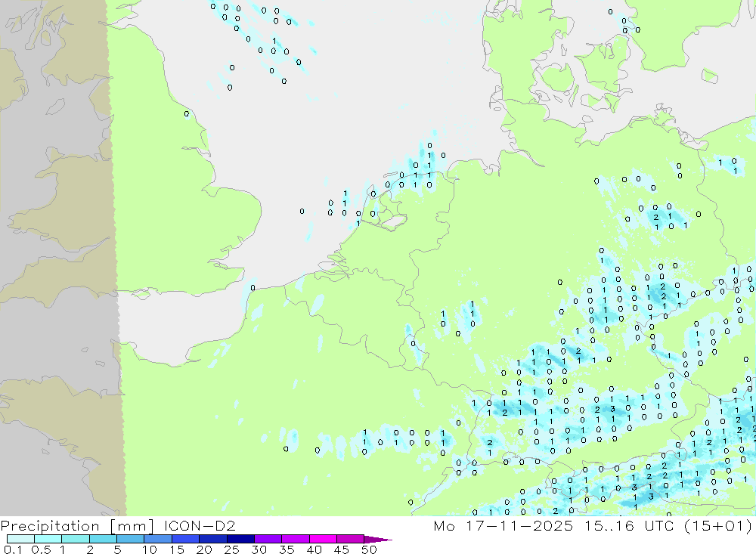The width and height of the screenshot is (756, 554).
Task: Click the 'ICON-D2' model name label
Action: coord(200,525)
